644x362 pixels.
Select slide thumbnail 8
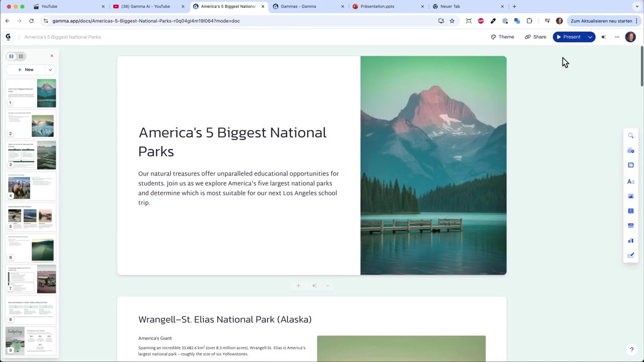pyautogui.click(x=32, y=311)
